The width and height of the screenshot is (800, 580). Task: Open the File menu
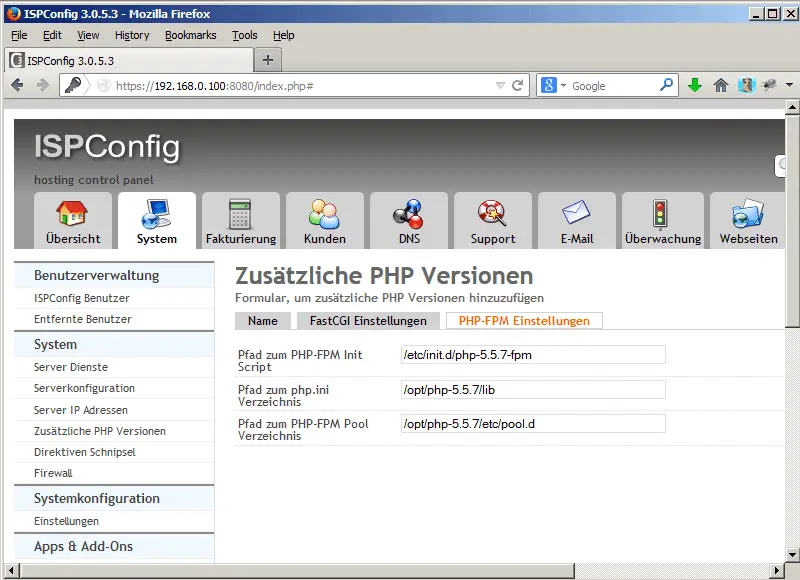pyautogui.click(x=19, y=35)
